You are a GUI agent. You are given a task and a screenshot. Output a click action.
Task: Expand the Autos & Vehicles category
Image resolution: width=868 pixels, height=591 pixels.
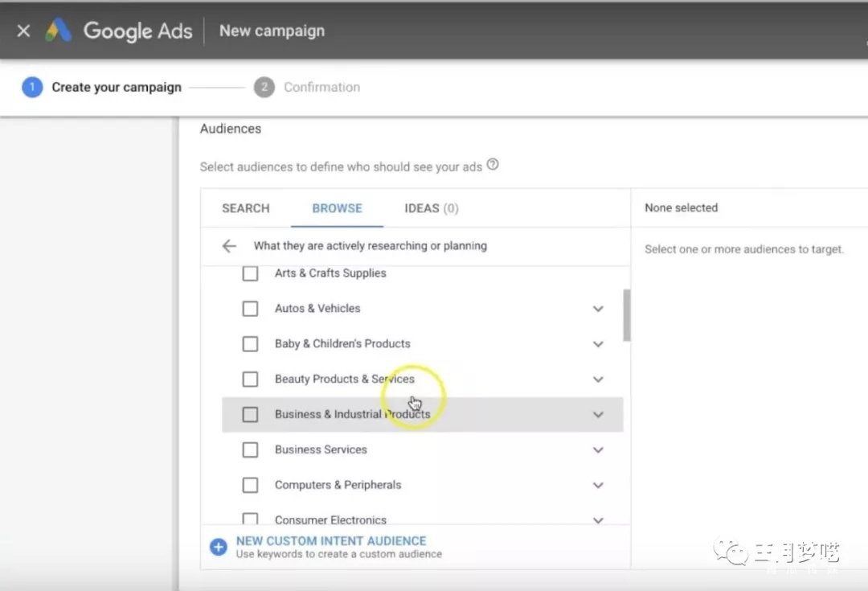[x=598, y=309]
